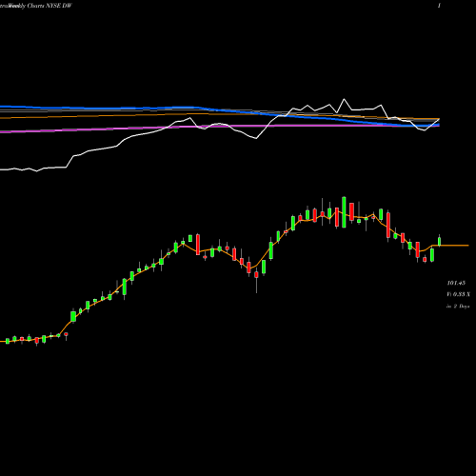Click the tallest green candle at the price peak
The height and width of the screenshot is (476, 476).
click(344, 212)
